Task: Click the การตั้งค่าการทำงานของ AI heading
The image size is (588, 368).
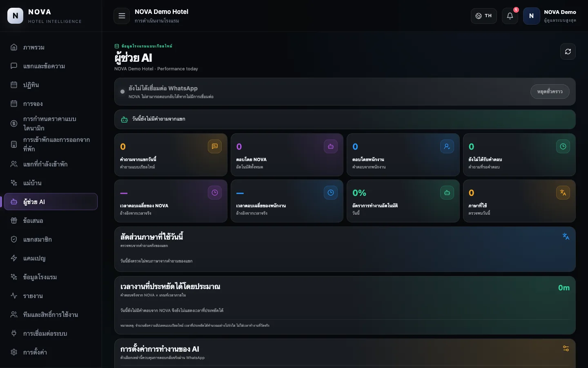Action: coord(160,349)
